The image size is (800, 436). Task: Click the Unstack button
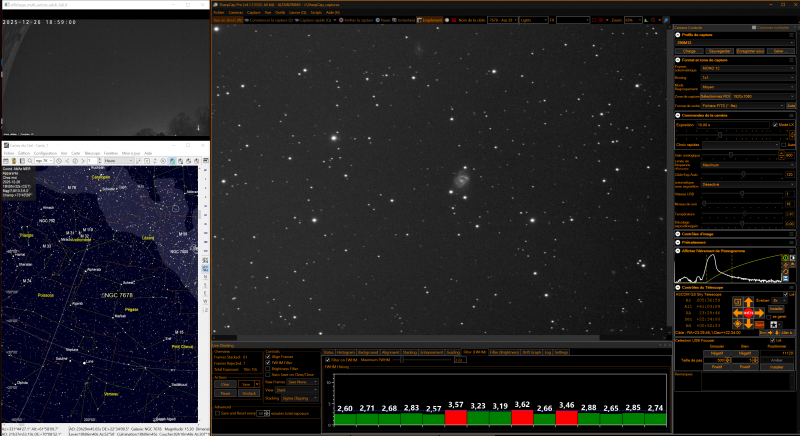249,393
